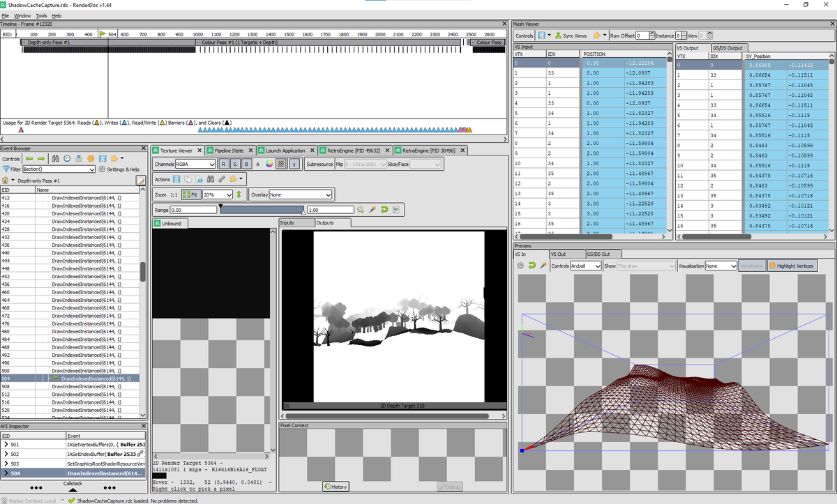The image size is (837, 504).
Task: Expand event 501 in API Inspector
Action: (x=5, y=444)
